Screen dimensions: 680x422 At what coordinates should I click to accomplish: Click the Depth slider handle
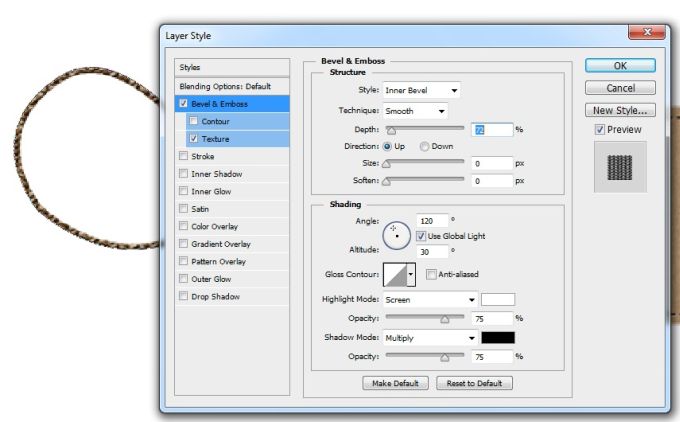391,130
